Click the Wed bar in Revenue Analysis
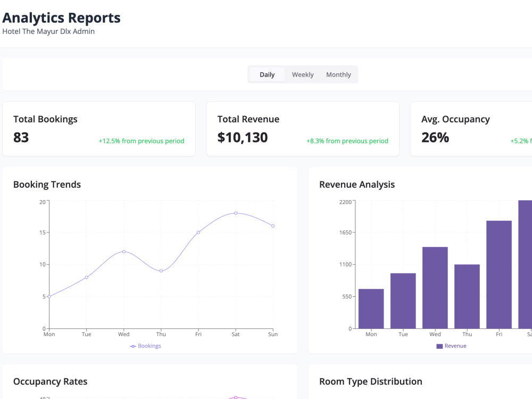Viewport: 532px width, 399px height. tap(435, 288)
